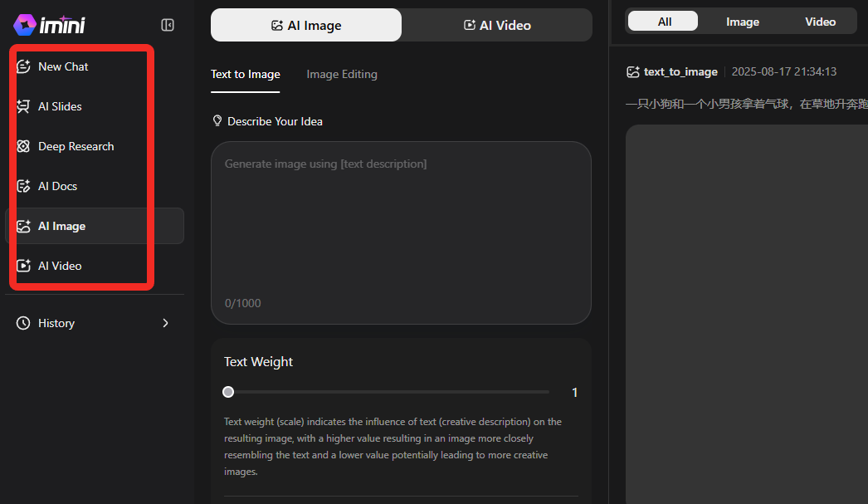Screen dimensions: 868x504
Task: Collapse the sidebar panel icon
Action: click(x=167, y=25)
